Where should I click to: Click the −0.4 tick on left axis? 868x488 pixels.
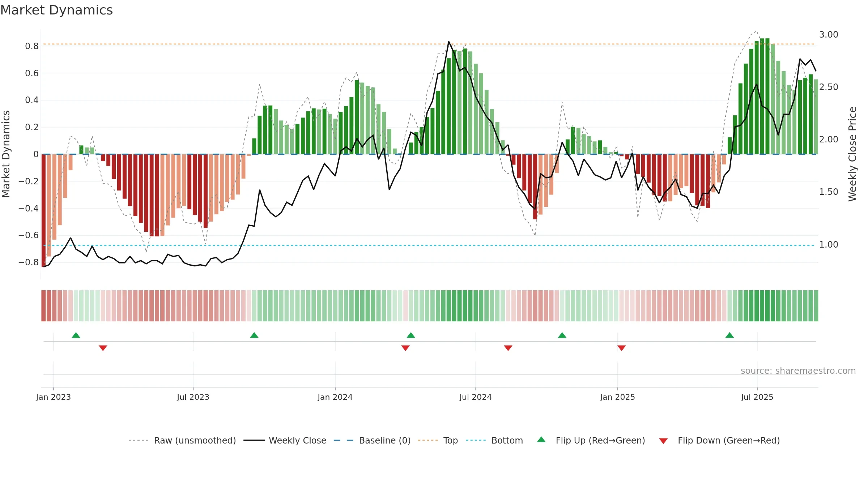29,208
